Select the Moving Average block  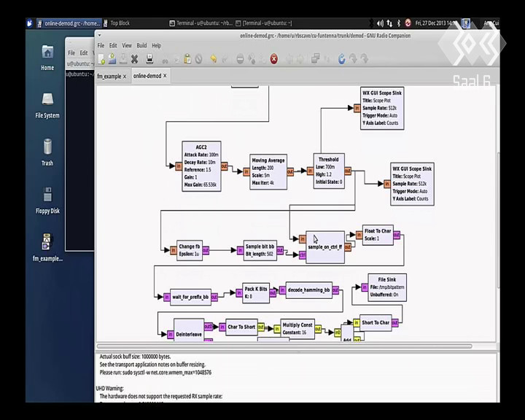pyautogui.click(x=268, y=172)
